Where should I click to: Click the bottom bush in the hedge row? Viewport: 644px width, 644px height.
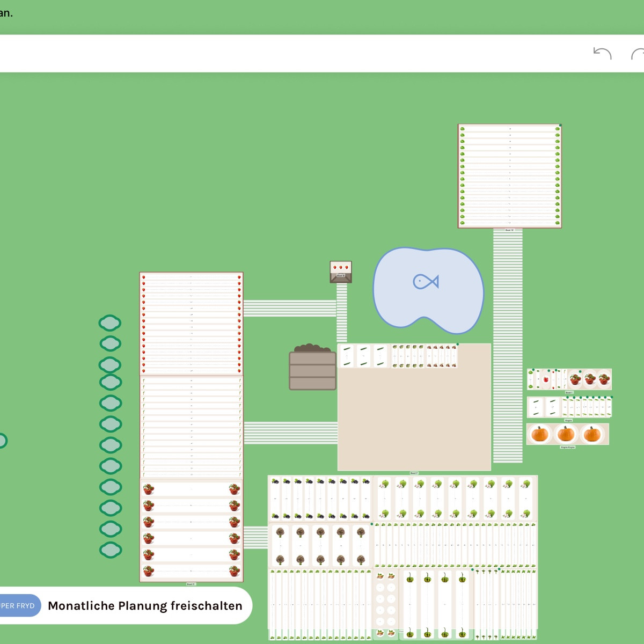(x=111, y=550)
